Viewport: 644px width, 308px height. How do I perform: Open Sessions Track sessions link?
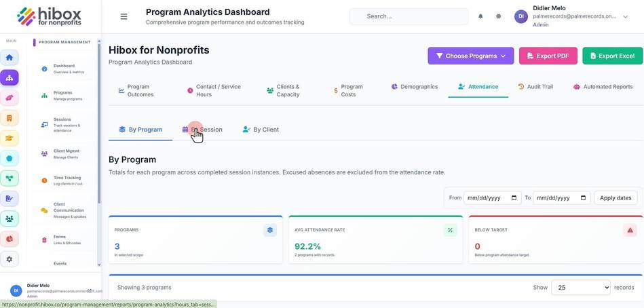pyautogui.click(x=66, y=125)
